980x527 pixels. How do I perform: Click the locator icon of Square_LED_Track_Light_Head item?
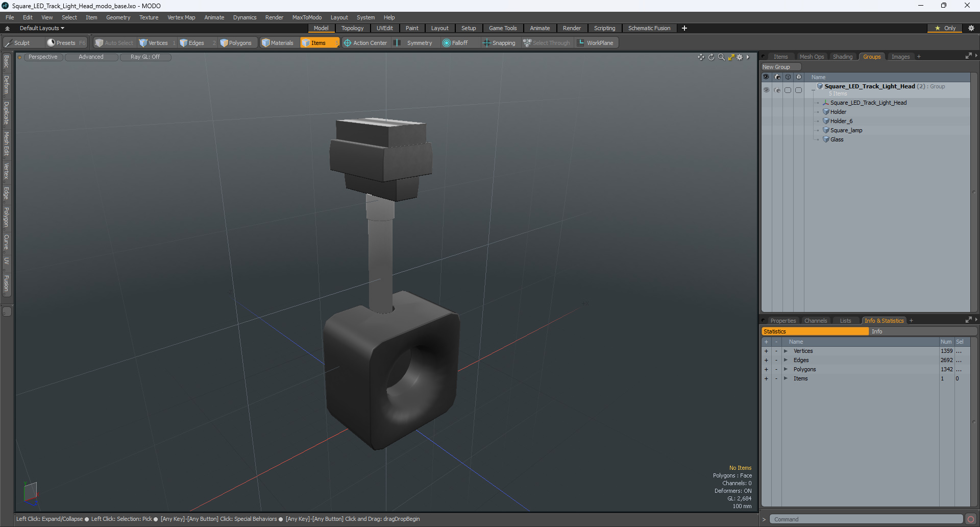pos(826,103)
